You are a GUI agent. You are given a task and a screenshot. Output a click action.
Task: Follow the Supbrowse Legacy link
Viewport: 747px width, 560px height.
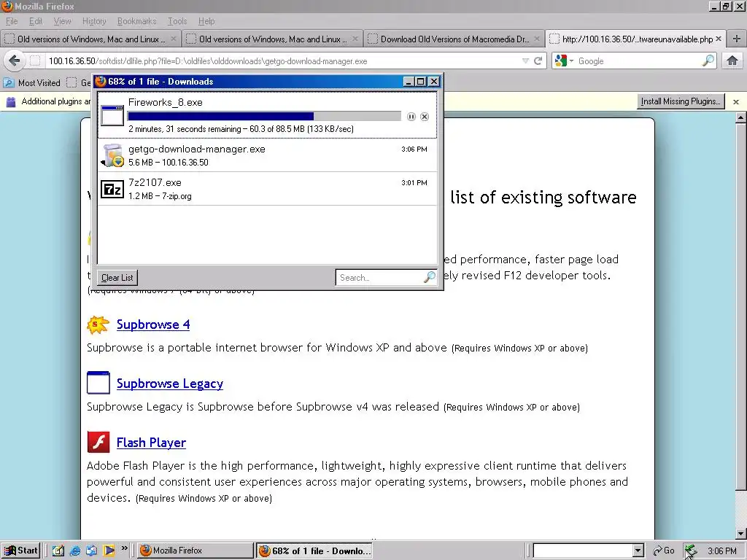click(169, 384)
